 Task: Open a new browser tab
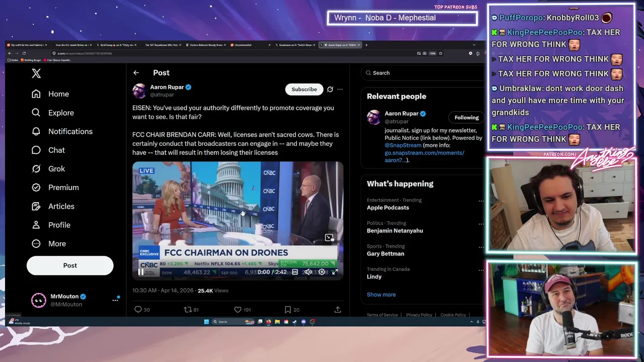[366, 45]
